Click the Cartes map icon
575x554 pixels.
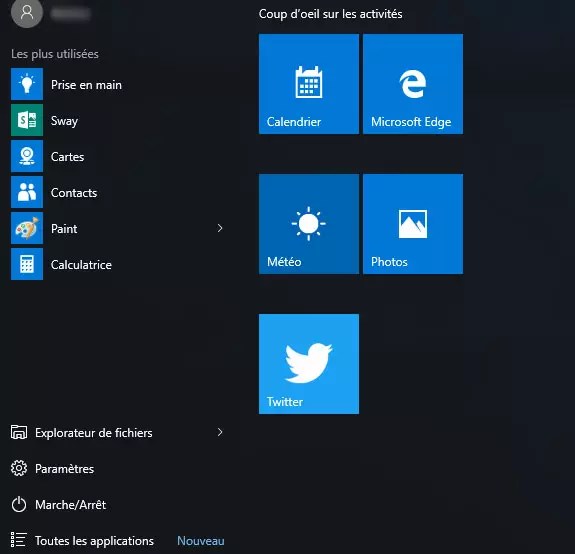pyautogui.click(x=27, y=156)
